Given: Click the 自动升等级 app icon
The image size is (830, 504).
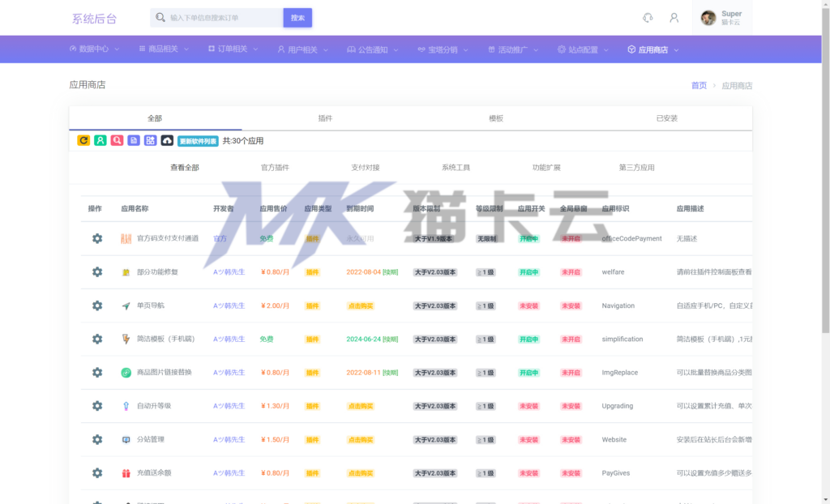Looking at the screenshot, I should 126,406.
